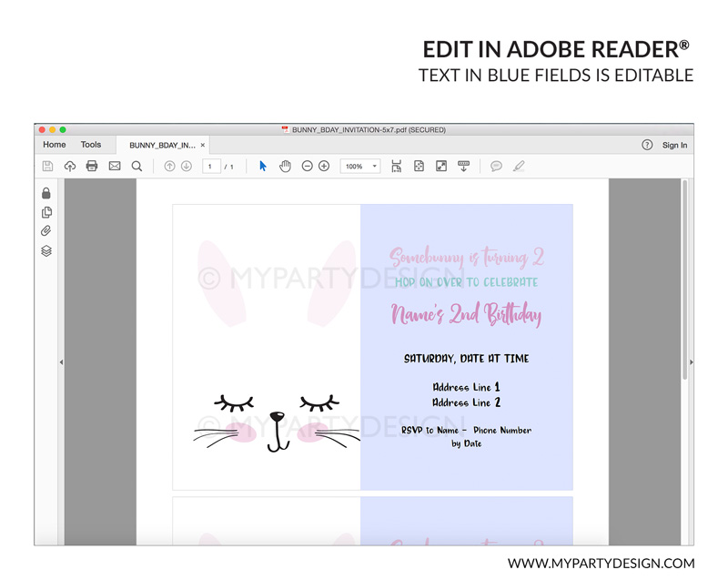The width and height of the screenshot is (728, 580).
Task: Select the arrow selection tool
Action: (263, 167)
